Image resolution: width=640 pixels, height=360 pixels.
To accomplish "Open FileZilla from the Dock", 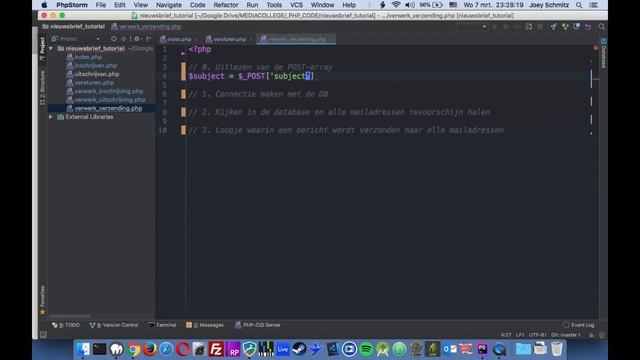I will (x=216, y=349).
